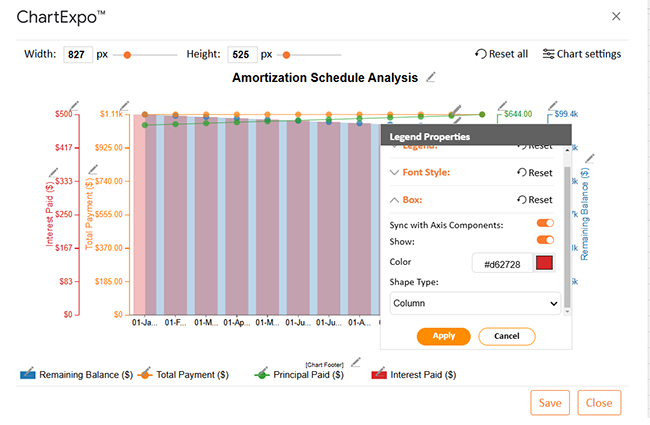Viewport: 650px width, 425px height.
Task: Edit the Remaining Balance legend icon
Action: coord(29,374)
